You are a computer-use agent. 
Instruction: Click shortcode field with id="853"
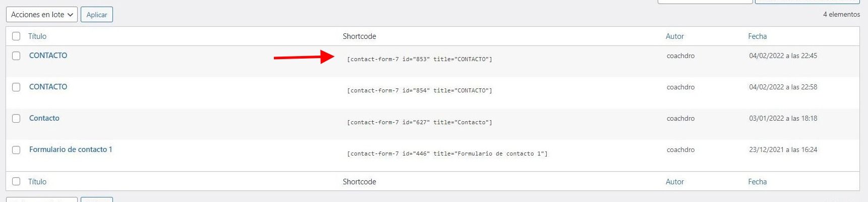coord(420,59)
